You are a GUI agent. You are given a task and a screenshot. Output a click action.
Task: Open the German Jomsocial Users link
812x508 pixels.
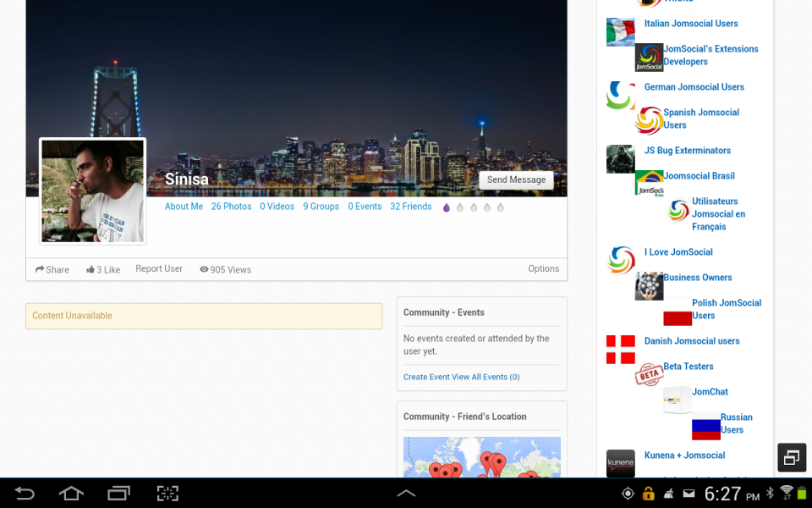(x=694, y=87)
